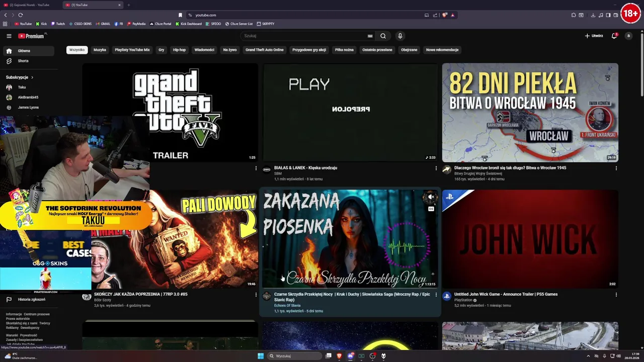Open the SBM channel avatar

click(x=267, y=169)
